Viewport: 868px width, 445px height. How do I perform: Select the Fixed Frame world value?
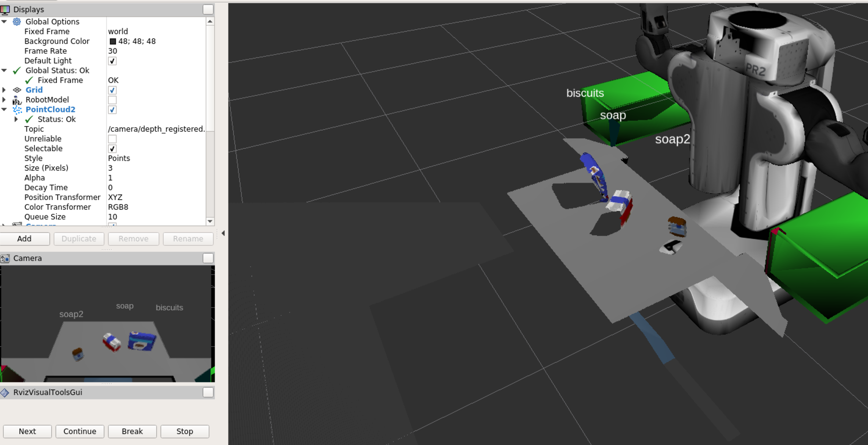(118, 31)
